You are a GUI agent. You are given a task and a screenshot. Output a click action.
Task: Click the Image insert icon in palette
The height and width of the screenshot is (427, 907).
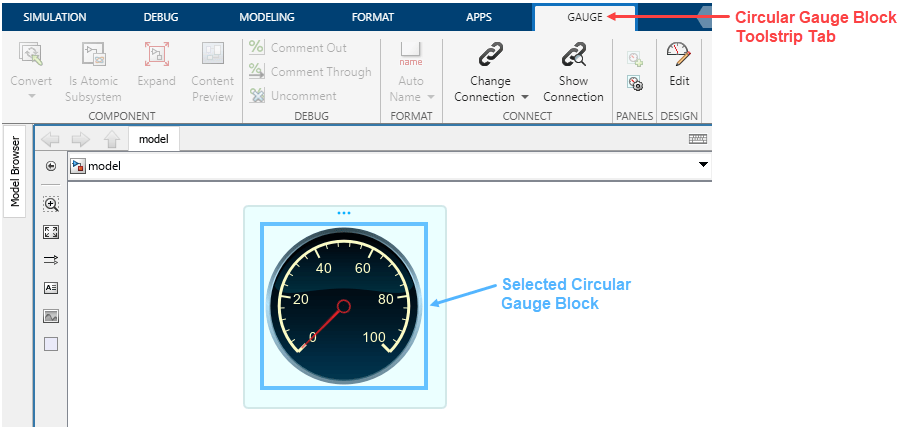(51, 316)
